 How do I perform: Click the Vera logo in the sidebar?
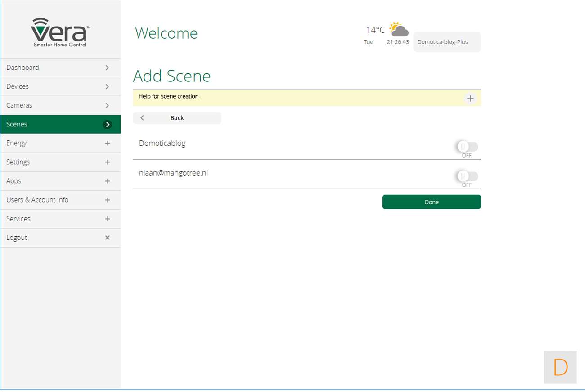[60, 32]
